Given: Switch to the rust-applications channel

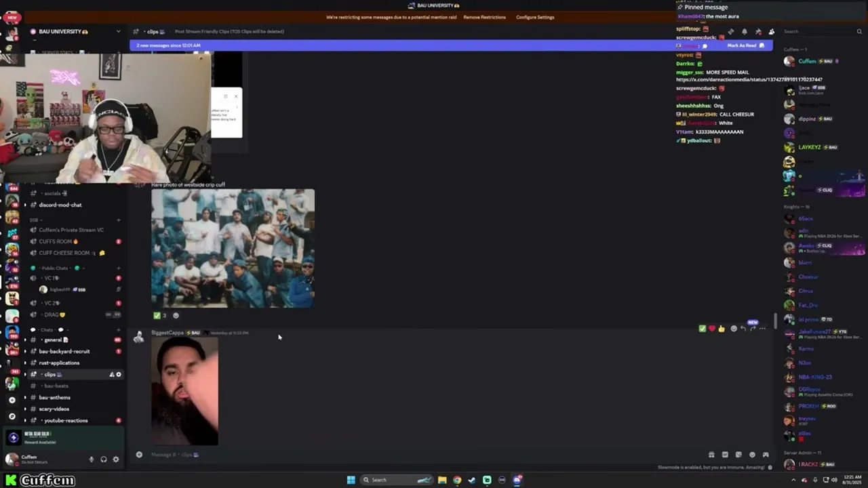Looking at the screenshot, I should [x=75, y=363].
